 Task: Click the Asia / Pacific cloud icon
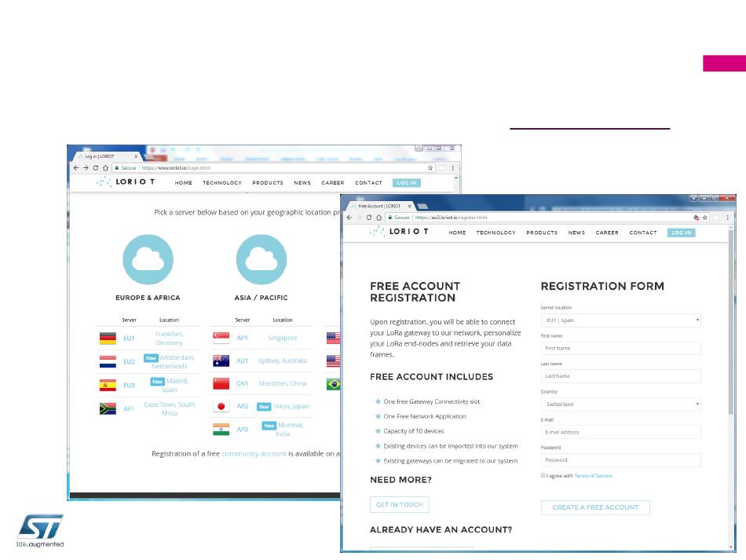tap(261, 259)
